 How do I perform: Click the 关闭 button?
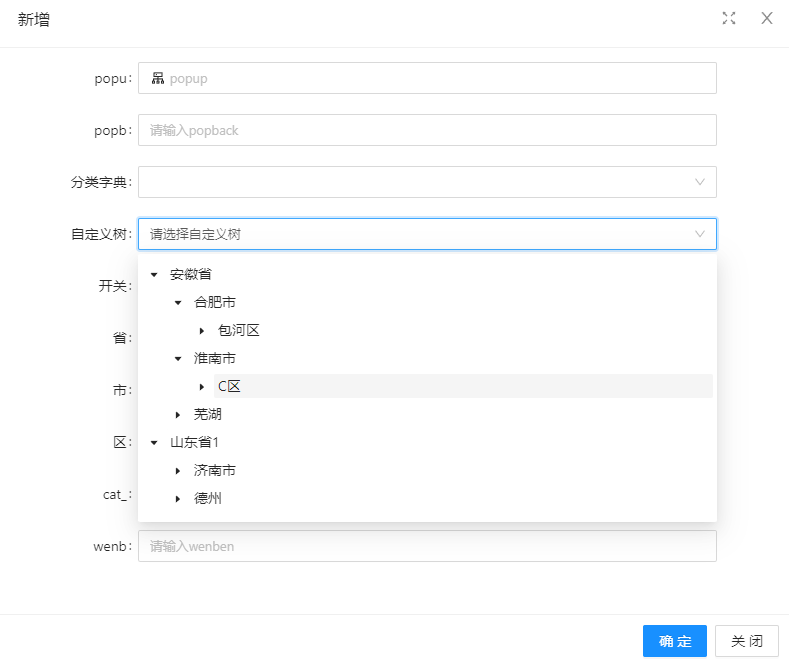[x=747, y=641]
